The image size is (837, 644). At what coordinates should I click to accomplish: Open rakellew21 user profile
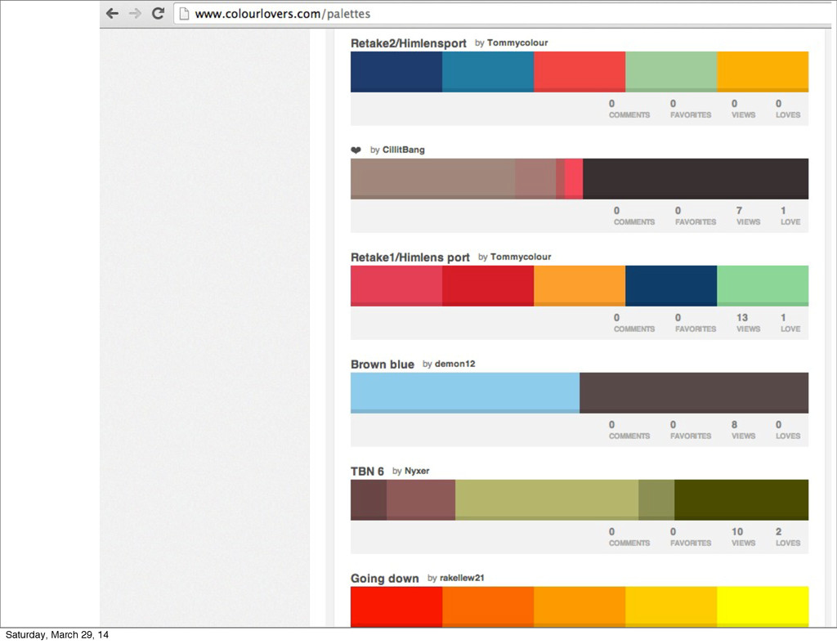462,578
